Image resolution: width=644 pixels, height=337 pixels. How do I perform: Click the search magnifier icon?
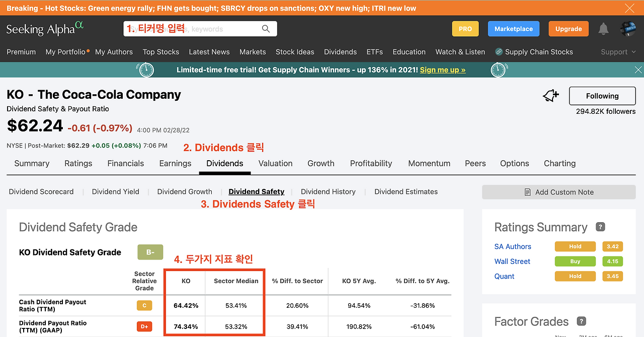266,29
